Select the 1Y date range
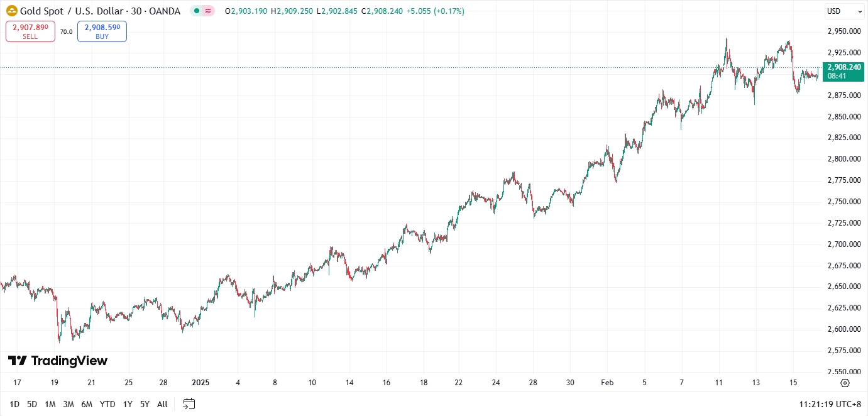868x416 pixels. [x=128, y=404]
